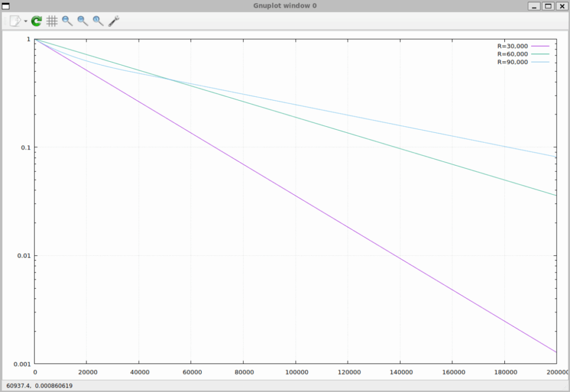Open the wrench configuration dialog
Viewport: 570px width, 392px height.
coord(114,21)
